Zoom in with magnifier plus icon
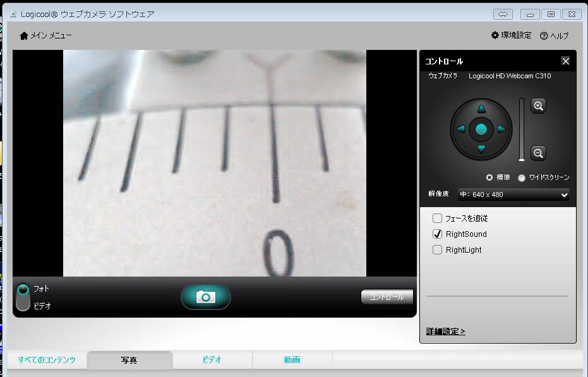This screenshot has height=377, width=588. point(539,106)
